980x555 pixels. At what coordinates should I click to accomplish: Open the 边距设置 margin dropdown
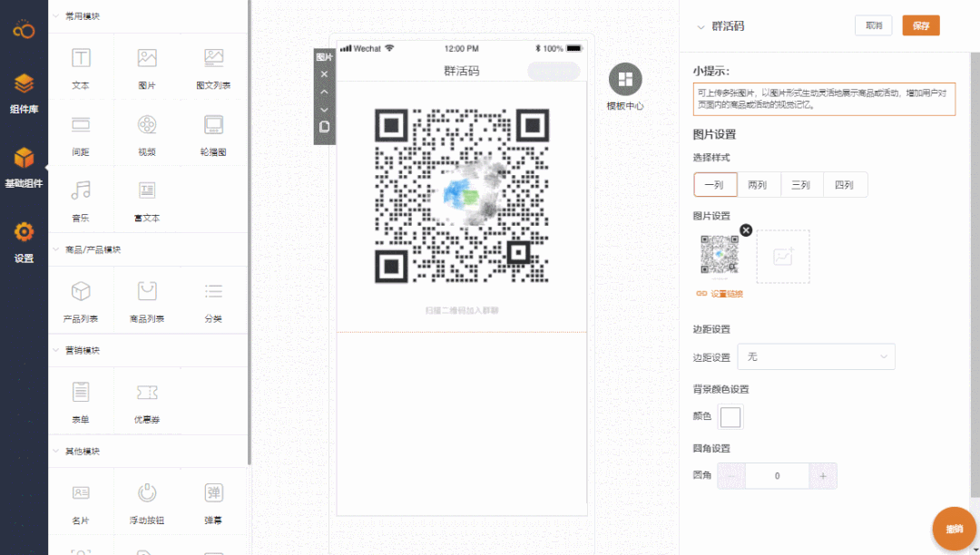[x=815, y=356]
